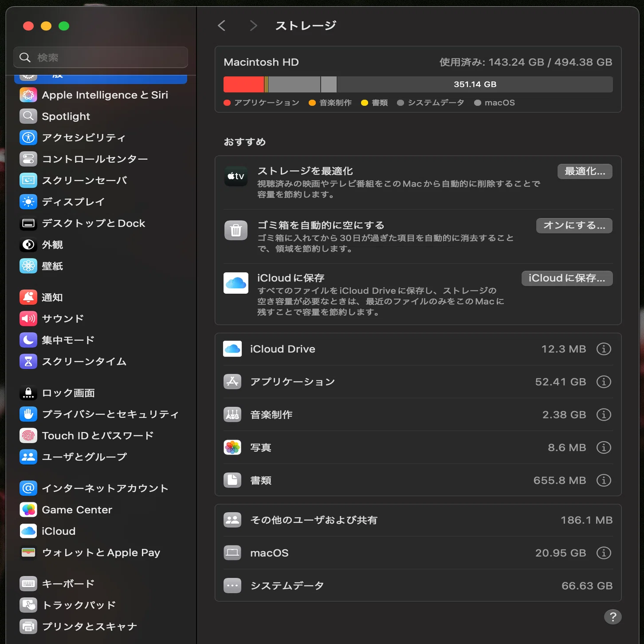The height and width of the screenshot is (644, 644).
Task: Select ユーザとグループ sidebar icon
Action: (28, 457)
